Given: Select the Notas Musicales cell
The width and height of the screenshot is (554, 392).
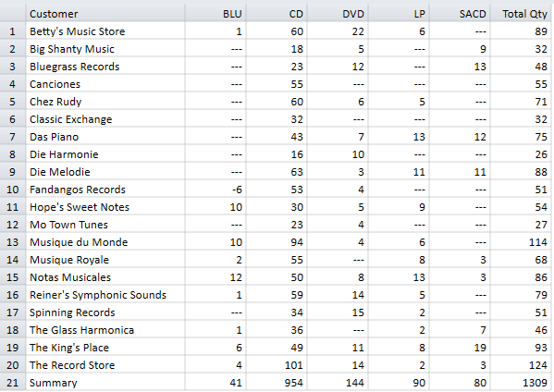Looking at the screenshot, I should [105, 277].
